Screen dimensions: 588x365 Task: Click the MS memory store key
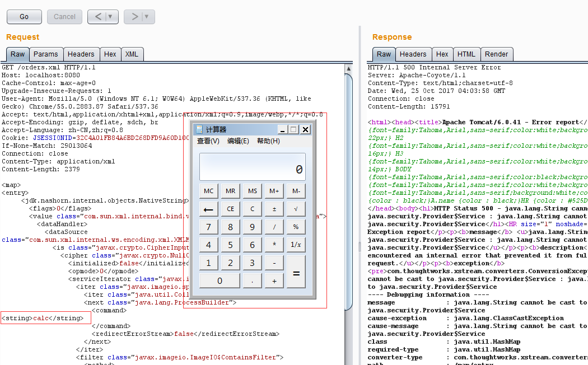coord(253,191)
